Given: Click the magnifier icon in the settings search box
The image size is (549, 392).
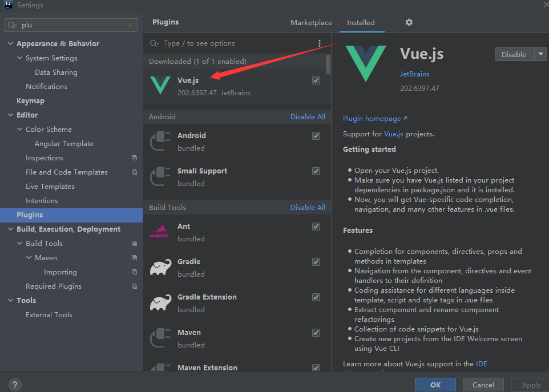Looking at the screenshot, I should point(12,25).
